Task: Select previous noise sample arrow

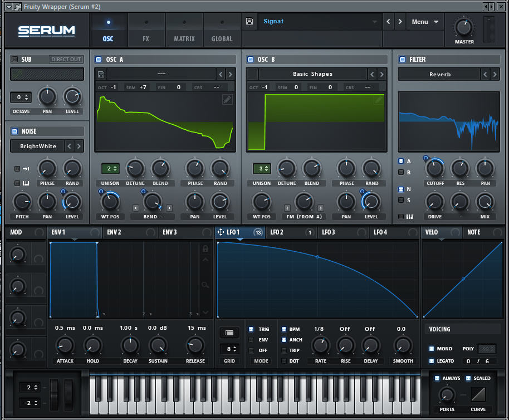Action: pos(69,146)
